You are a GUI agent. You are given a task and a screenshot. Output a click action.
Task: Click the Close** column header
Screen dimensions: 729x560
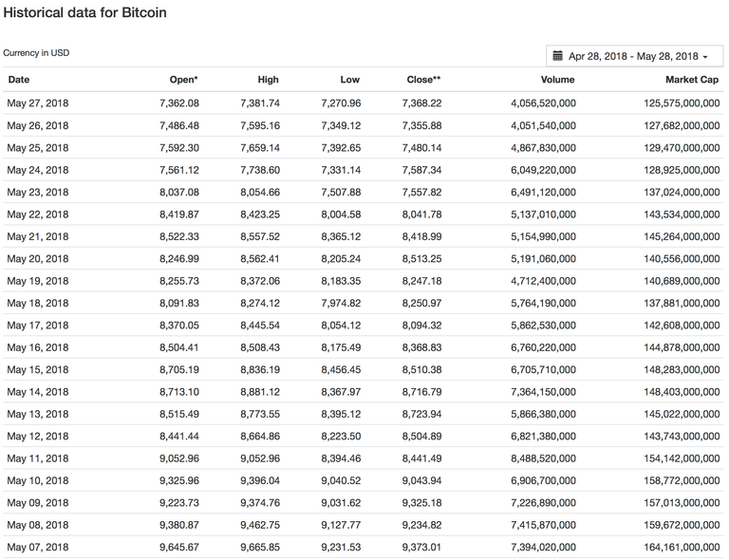(423, 80)
